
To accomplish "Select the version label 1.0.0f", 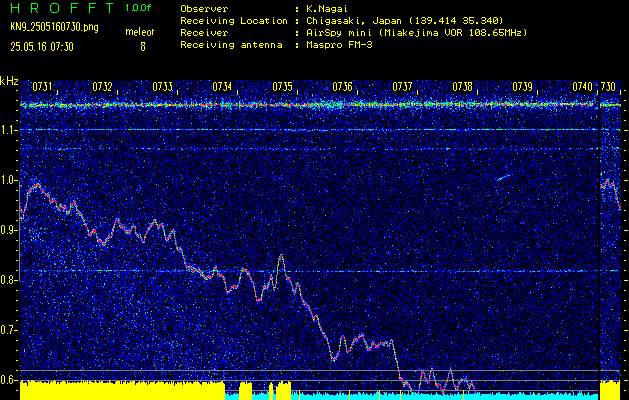I will pos(138,8).
